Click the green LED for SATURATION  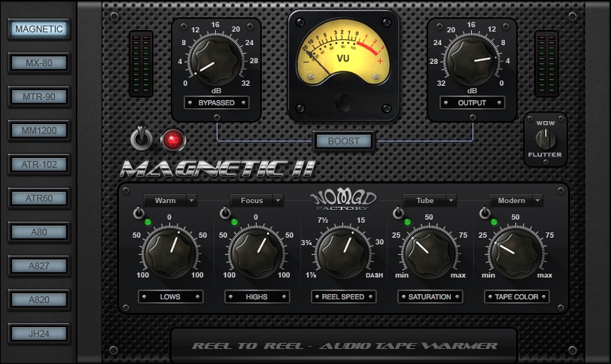click(407, 223)
